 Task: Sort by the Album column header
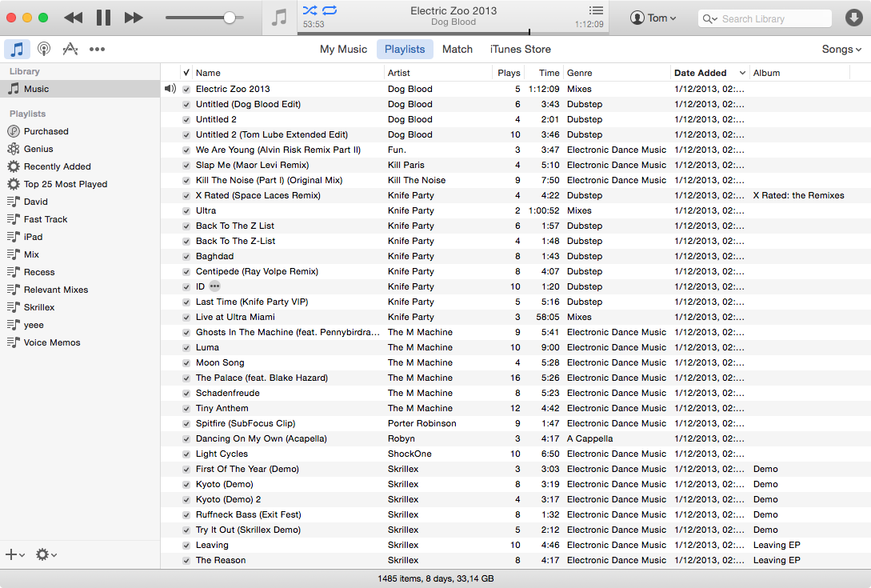(x=799, y=73)
